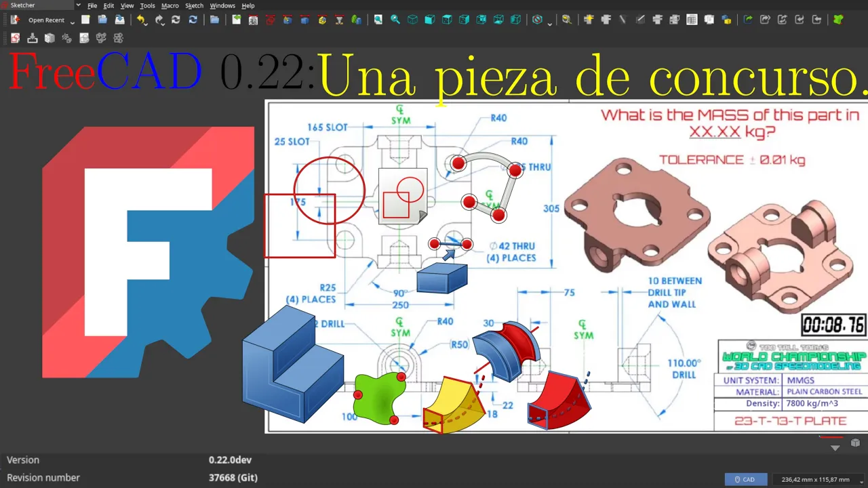Screen dimensions: 868x488
Task: Click the Validate Sketch icon
Action: coord(84,39)
